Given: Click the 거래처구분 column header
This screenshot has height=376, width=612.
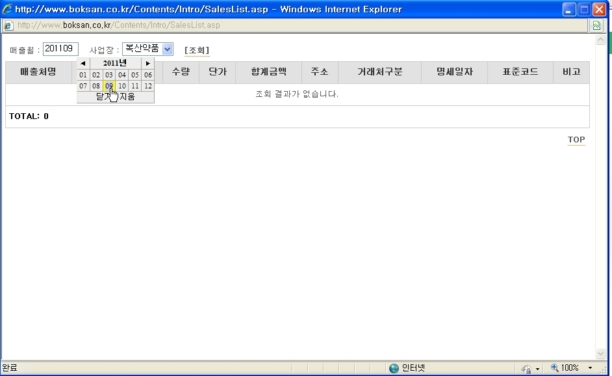Looking at the screenshot, I should tap(380, 72).
